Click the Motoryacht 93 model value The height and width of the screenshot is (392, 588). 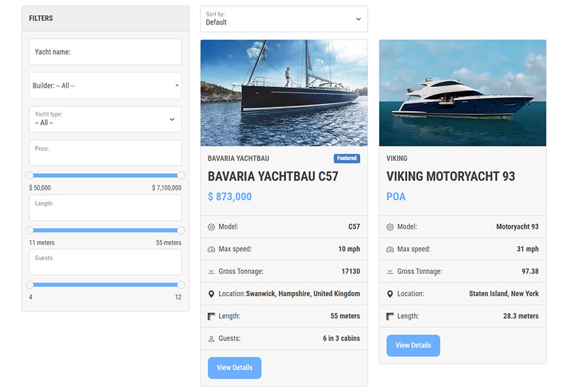pos(517,227)
